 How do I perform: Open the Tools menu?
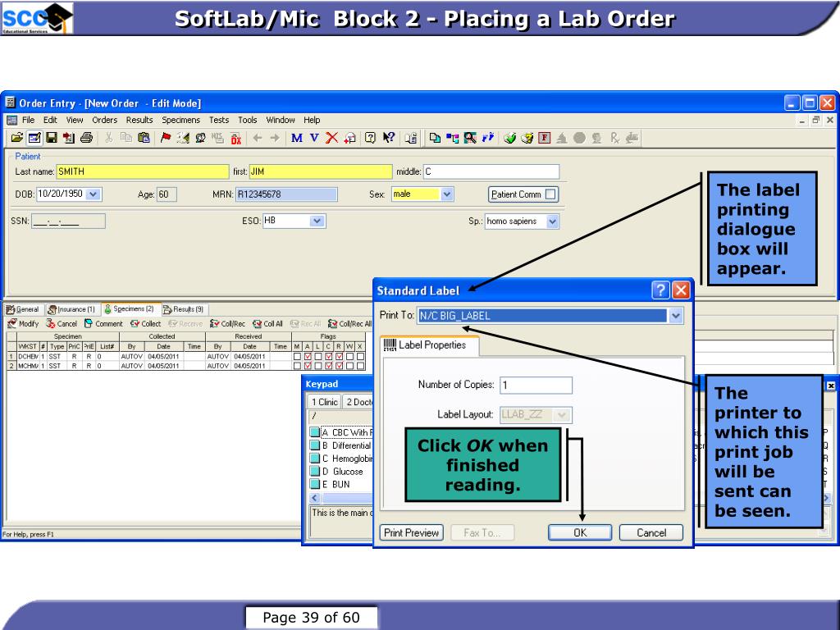pos(248,120)
